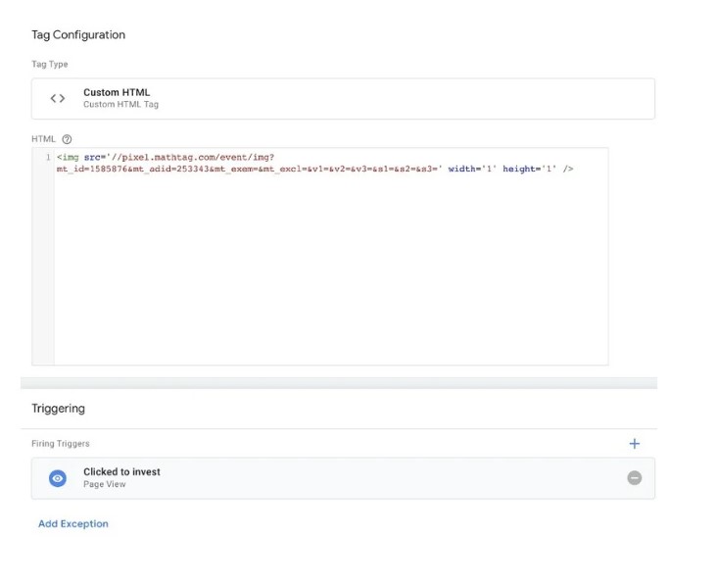This screenshot has width=717, height=588.
Task: Click the Custom HTML code brackets icon
Action: pos(58,98)
